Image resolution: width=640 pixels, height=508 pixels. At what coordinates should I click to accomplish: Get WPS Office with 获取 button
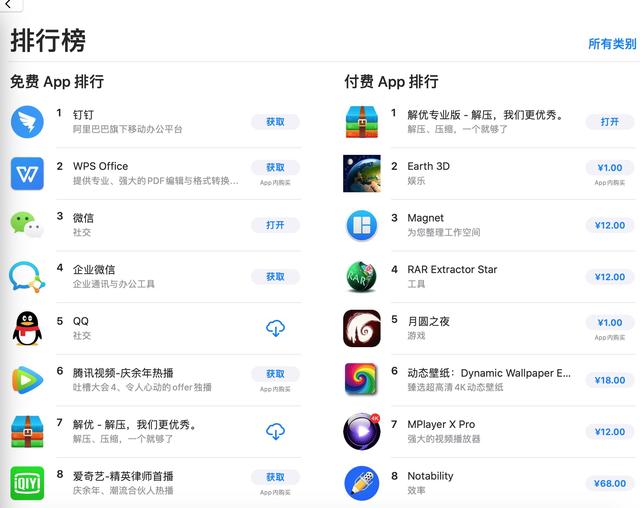(276, 167)
